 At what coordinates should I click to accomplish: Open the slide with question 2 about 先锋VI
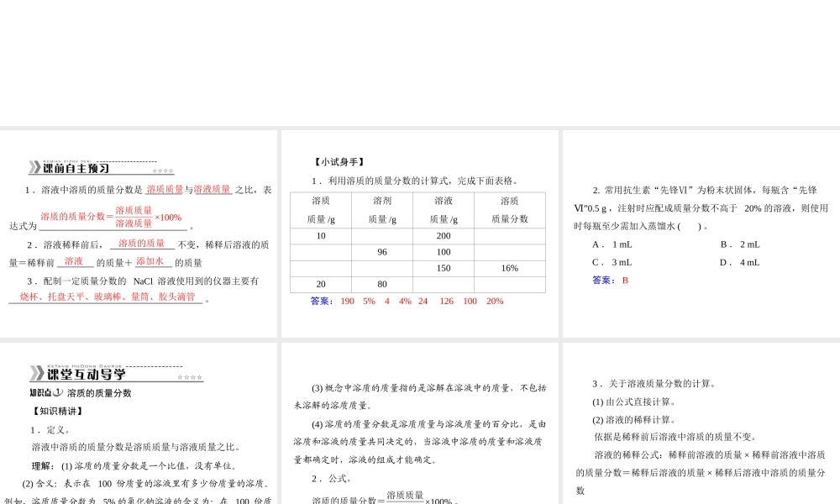pos(701,234)
